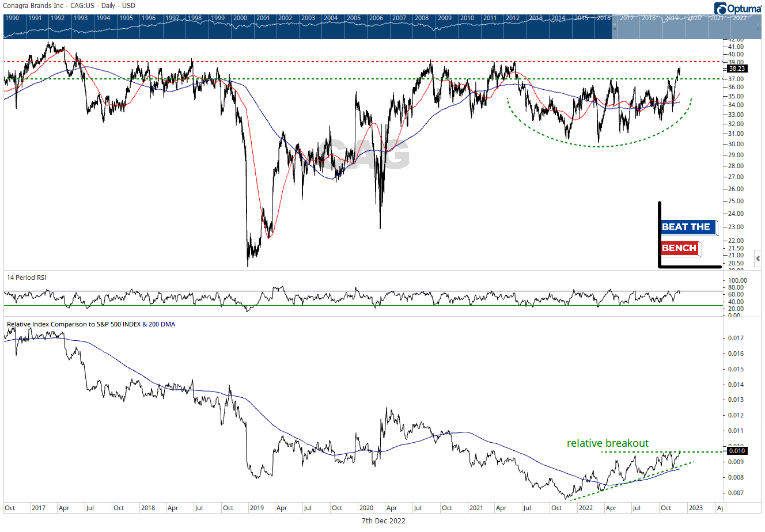Click the 2021 label on the date axis
Image resolution: width=765 pixels, height=532 pixels.
476,508
